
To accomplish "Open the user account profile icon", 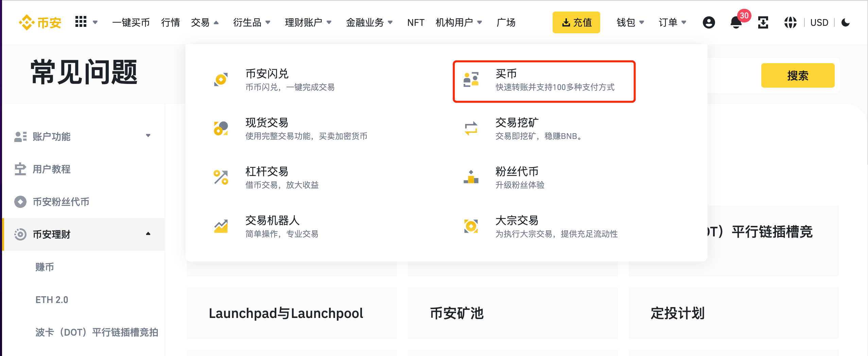I will [709, 22].
